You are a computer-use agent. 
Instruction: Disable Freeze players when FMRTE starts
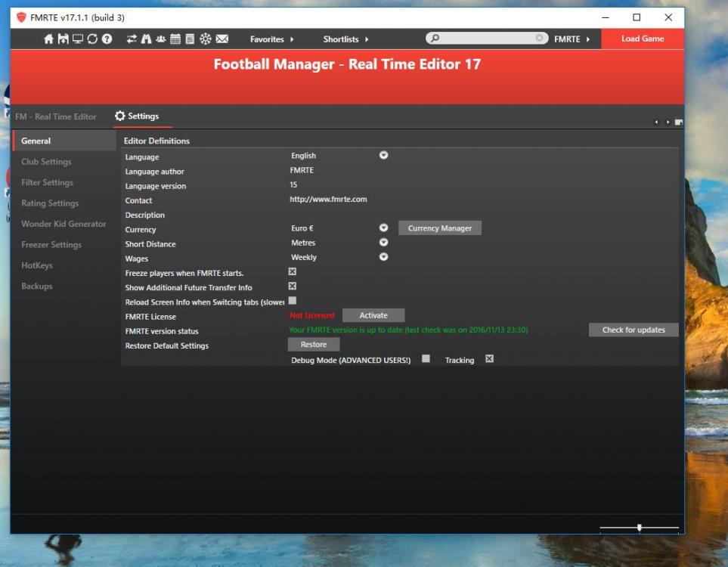293,271
